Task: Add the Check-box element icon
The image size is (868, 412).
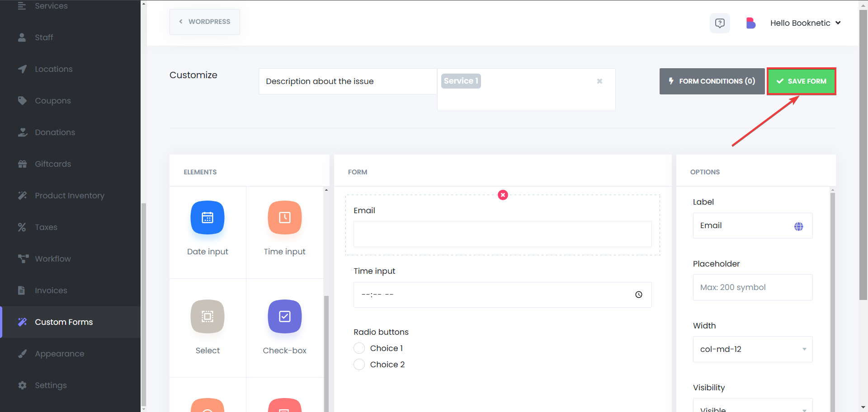Action: pyautogui.click(x=285, y=316)
